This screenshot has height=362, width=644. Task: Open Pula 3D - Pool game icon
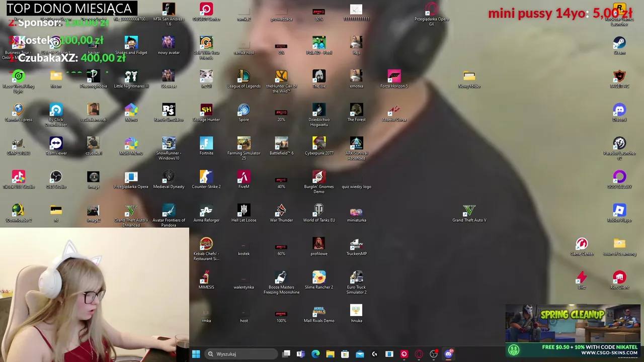click(x=319, y=43)
